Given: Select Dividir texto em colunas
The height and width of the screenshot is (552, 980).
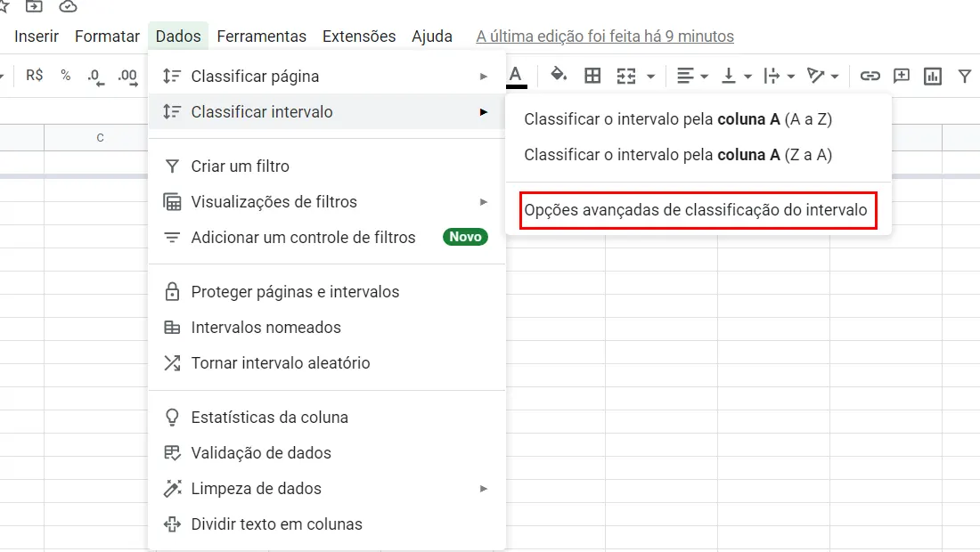Looking at the screenshot, I should click(326, 524).
